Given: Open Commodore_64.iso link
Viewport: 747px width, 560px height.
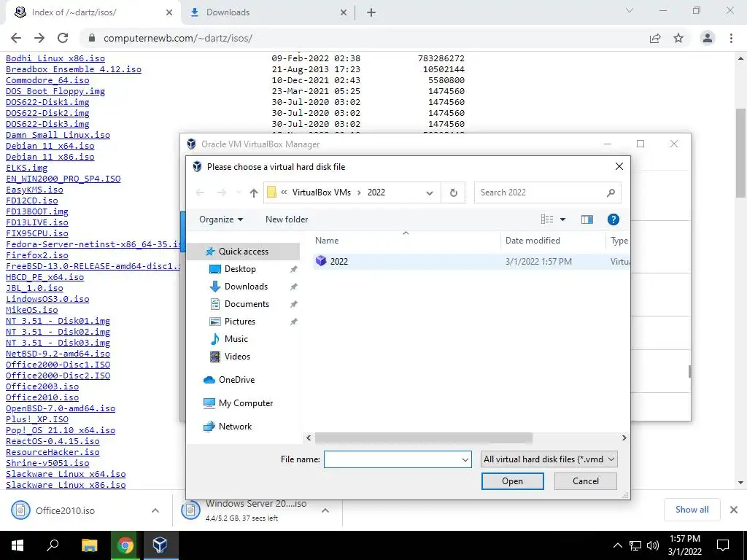Looking at the screenshot, I should point(47,80).
